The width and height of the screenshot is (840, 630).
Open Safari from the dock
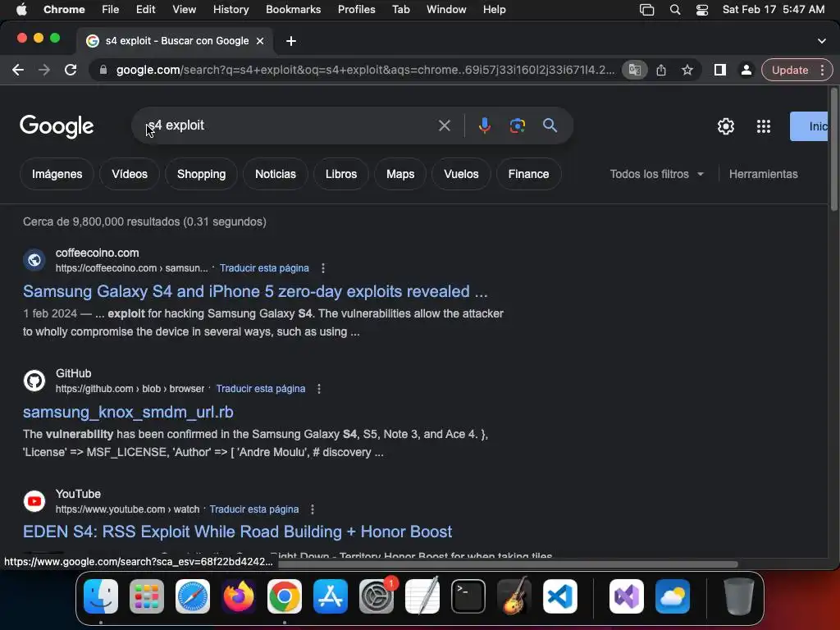[193, 596]
